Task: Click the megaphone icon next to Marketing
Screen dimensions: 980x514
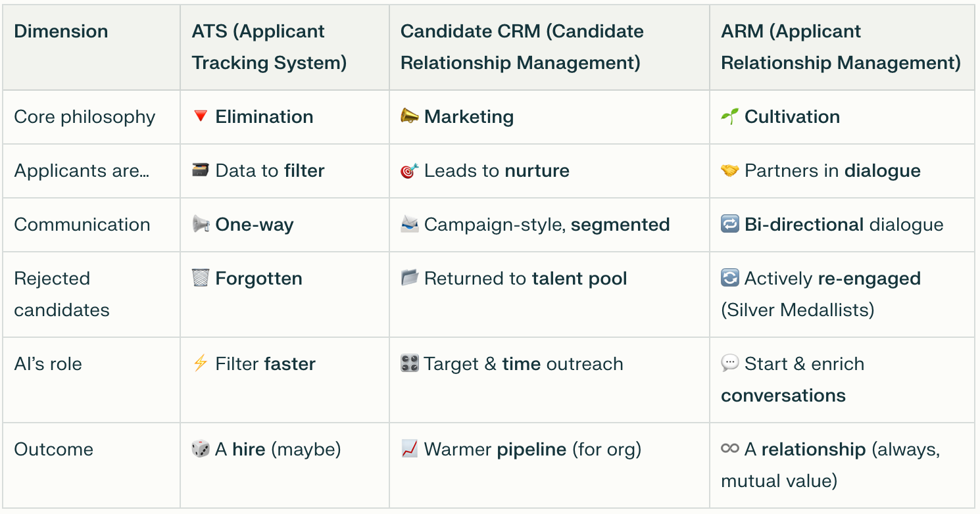Action: pyautogui.click(x=409, y=116)
